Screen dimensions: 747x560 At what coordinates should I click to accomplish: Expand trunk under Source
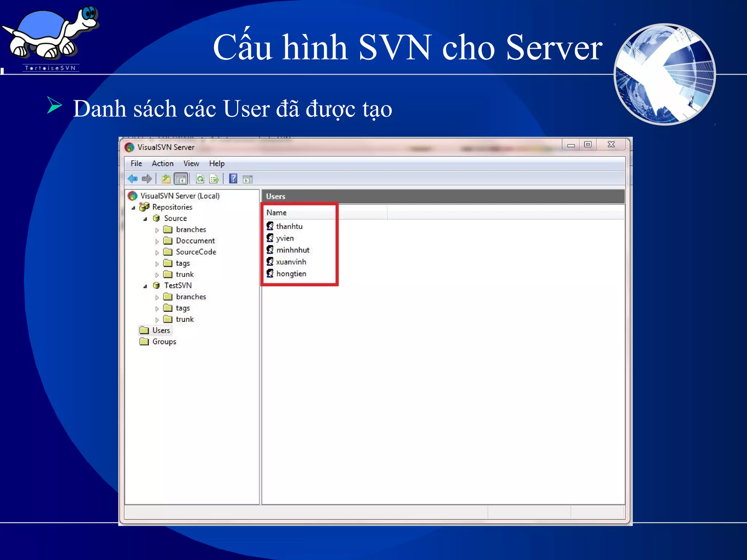click(157, 275)
